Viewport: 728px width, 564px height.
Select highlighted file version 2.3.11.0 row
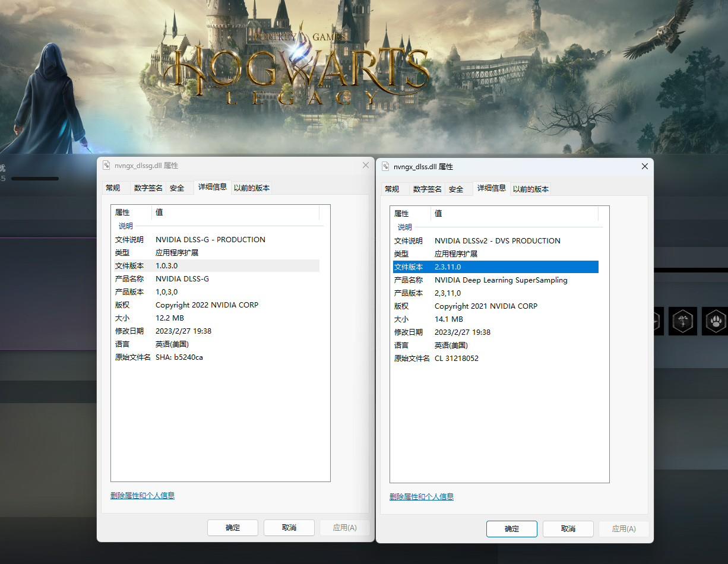496,267
